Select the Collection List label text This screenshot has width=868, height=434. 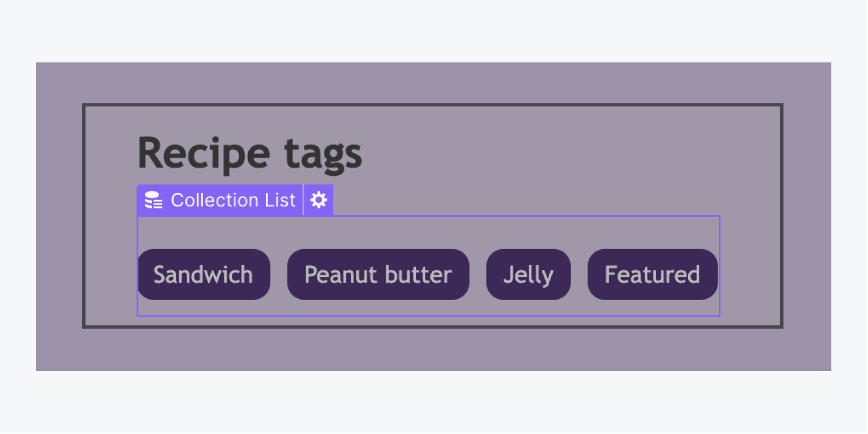(x=233, y=200)
